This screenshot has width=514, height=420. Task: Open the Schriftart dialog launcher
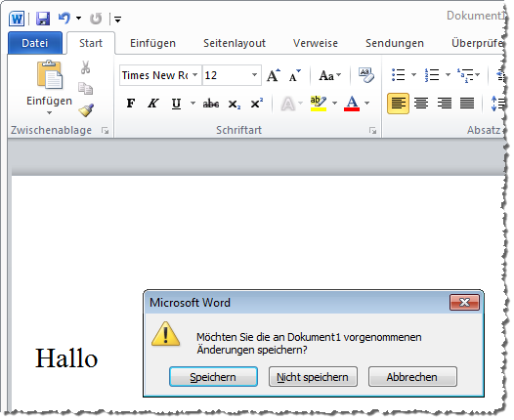(372, 131)
